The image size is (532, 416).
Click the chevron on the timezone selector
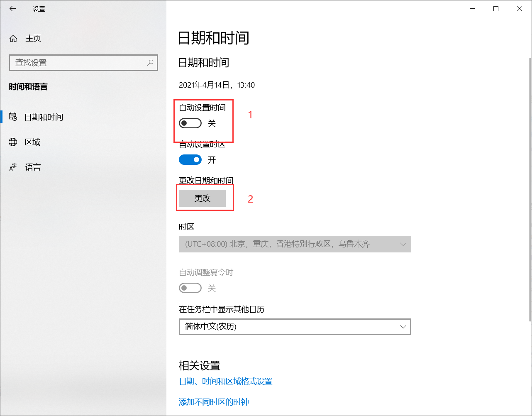[x=403, y=244]
